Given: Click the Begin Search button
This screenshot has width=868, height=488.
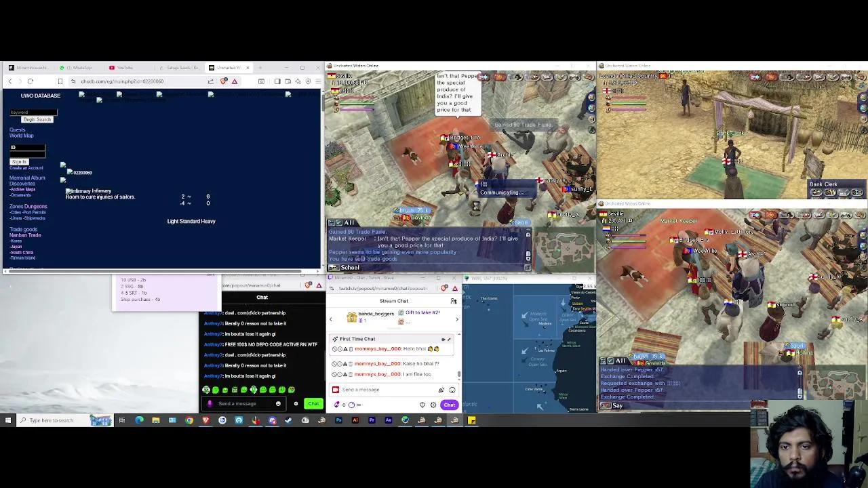Looking at the screenshot, I should point(37,119).
